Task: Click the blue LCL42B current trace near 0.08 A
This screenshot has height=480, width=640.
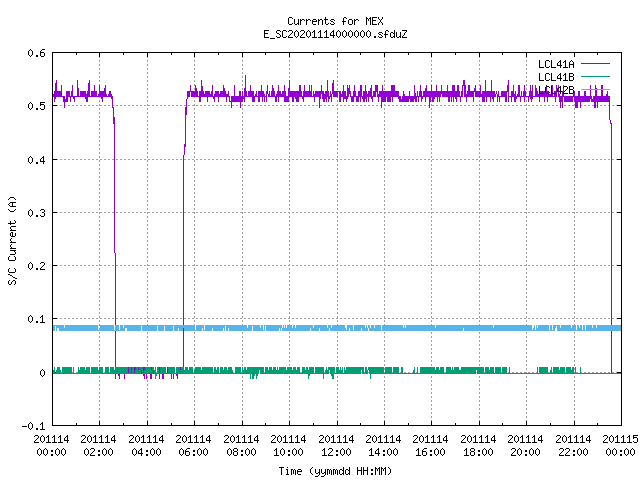Action: click(x=337, y=328)
